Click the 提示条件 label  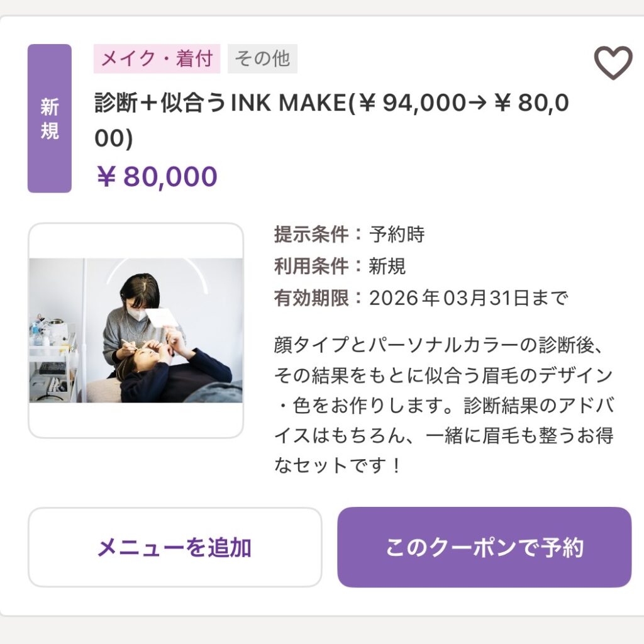[311, 235]
